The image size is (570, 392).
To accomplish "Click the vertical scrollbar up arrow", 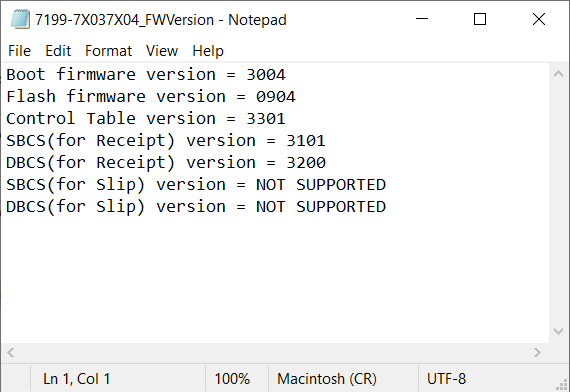I will pyautogui.click(x=558, y=74).
